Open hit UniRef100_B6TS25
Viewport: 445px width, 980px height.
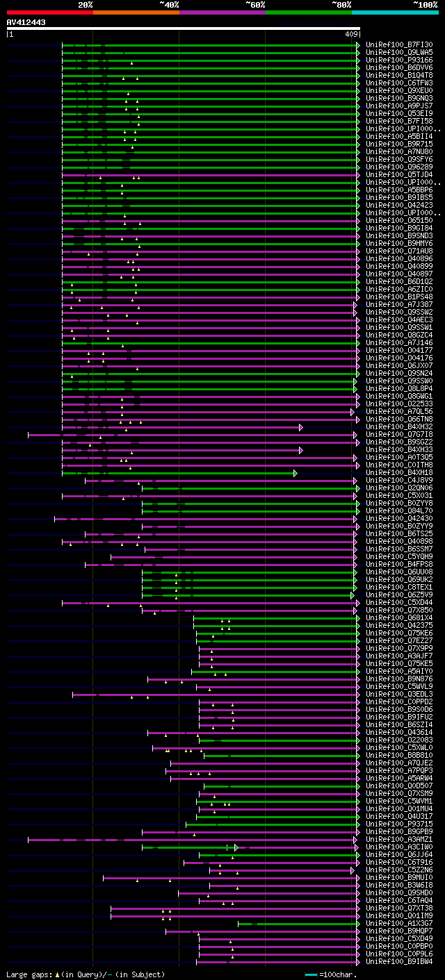point(399,533)
